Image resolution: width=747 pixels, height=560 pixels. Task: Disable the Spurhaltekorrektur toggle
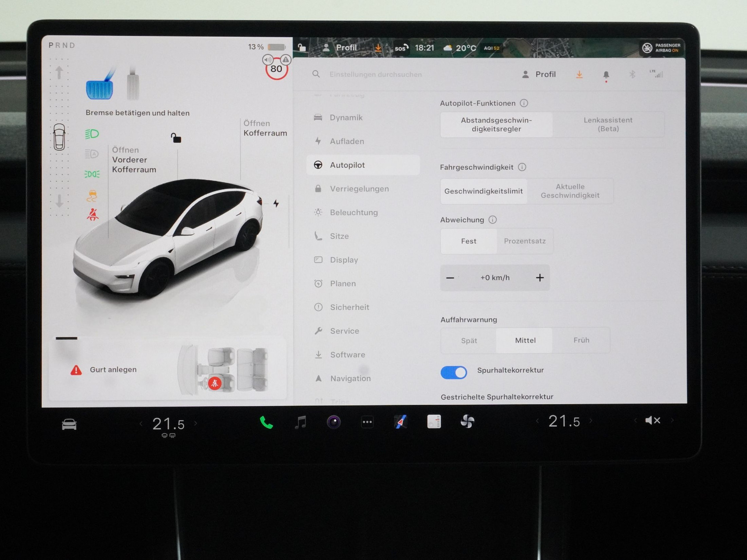453,372
